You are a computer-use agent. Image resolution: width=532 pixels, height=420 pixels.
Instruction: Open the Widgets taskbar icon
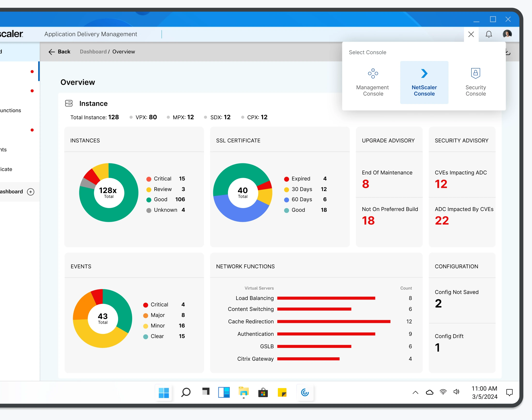tap(224, 392)
